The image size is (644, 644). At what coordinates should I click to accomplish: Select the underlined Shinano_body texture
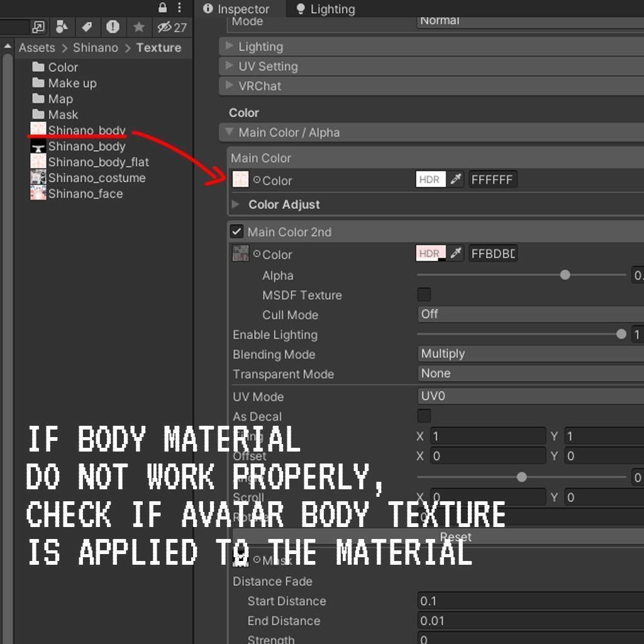click(x=78, y=130)
